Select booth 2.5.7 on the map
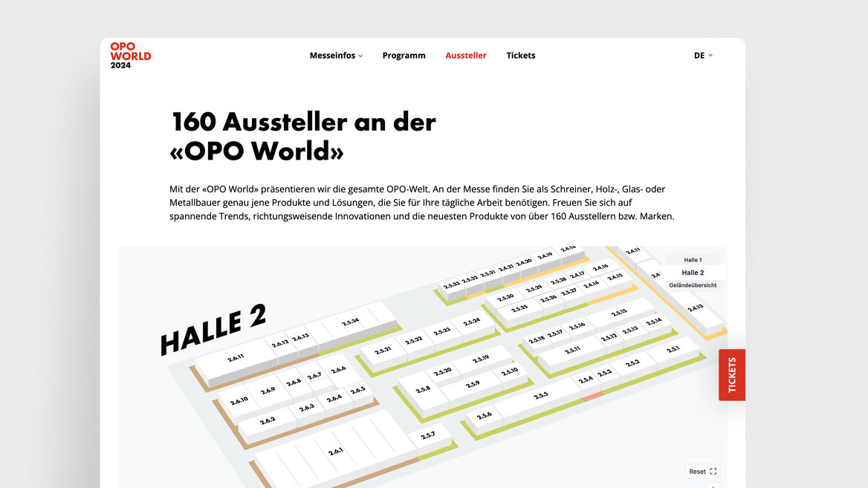 pos(427,436)
